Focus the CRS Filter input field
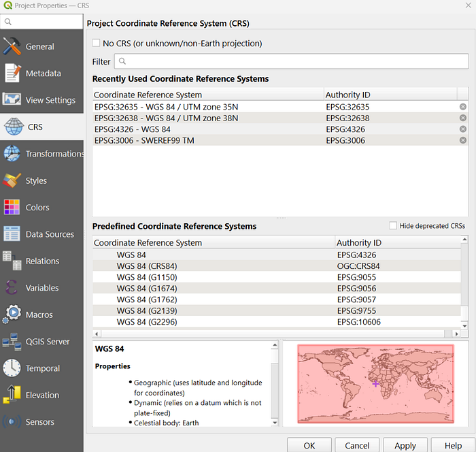 coord(292,61)
